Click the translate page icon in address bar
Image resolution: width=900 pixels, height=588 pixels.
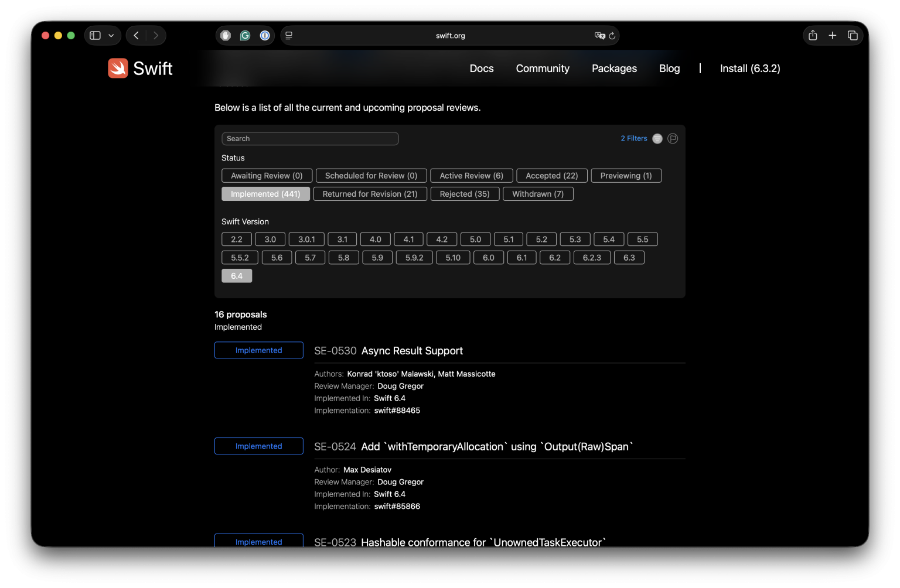(x=599, y=36)
